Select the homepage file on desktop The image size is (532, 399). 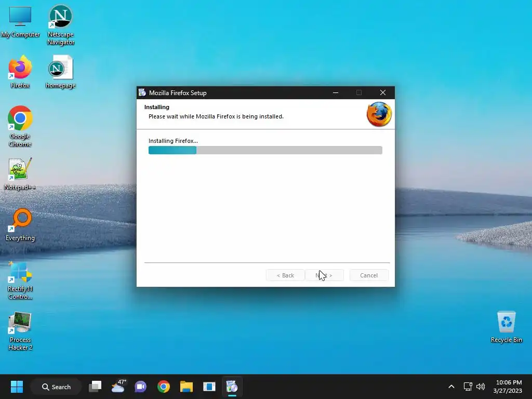(60, 72)
